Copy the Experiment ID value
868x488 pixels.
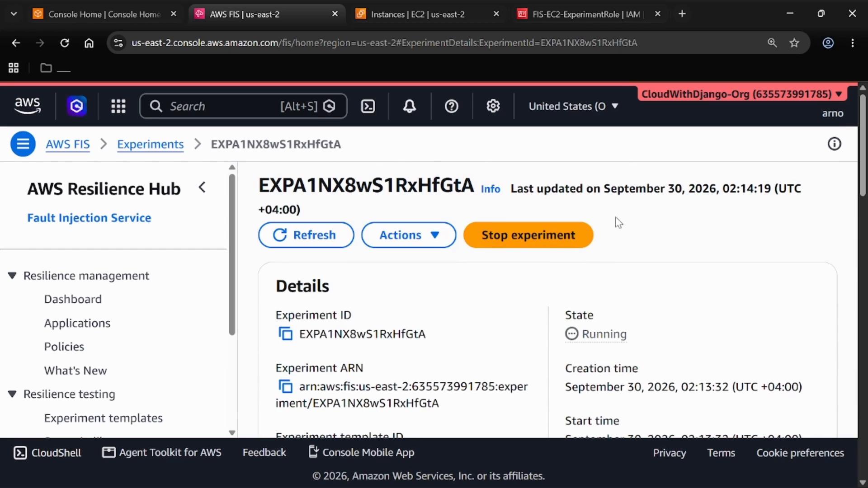[285, 334]
